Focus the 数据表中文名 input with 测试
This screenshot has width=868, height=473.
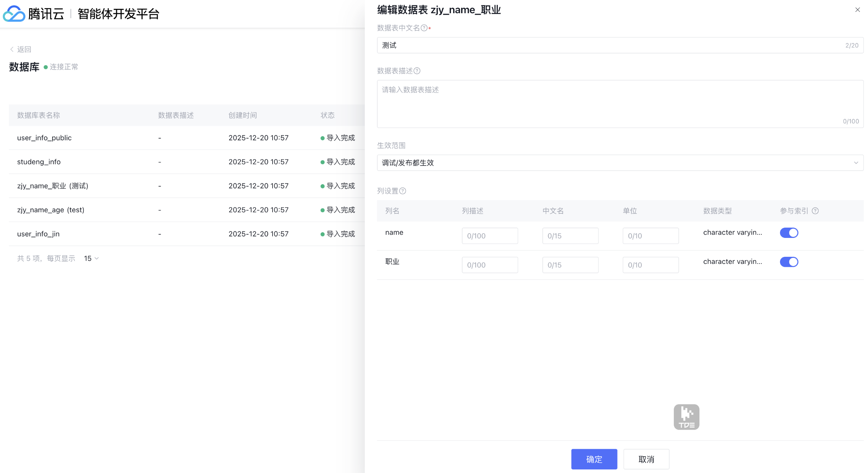[606, 45]
